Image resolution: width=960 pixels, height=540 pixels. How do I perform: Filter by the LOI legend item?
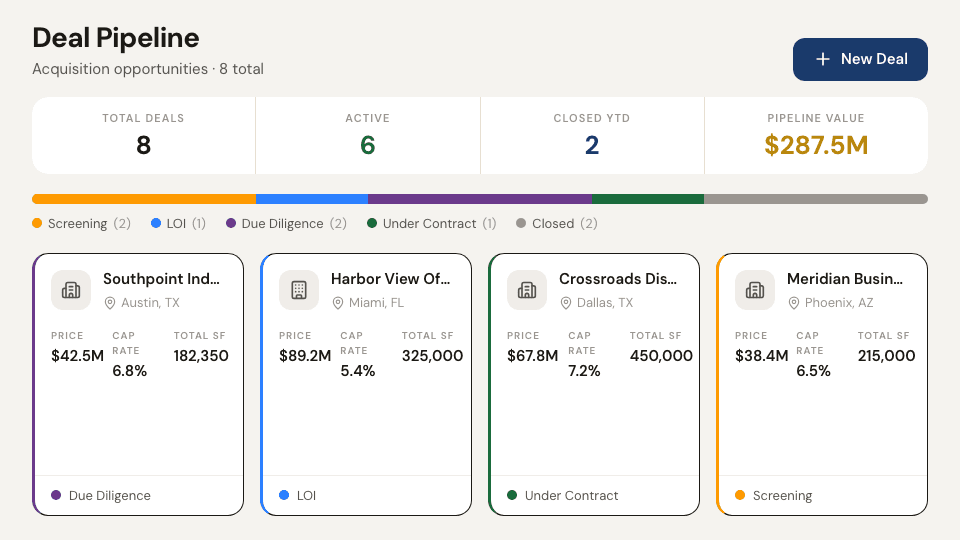click(178, 223)
